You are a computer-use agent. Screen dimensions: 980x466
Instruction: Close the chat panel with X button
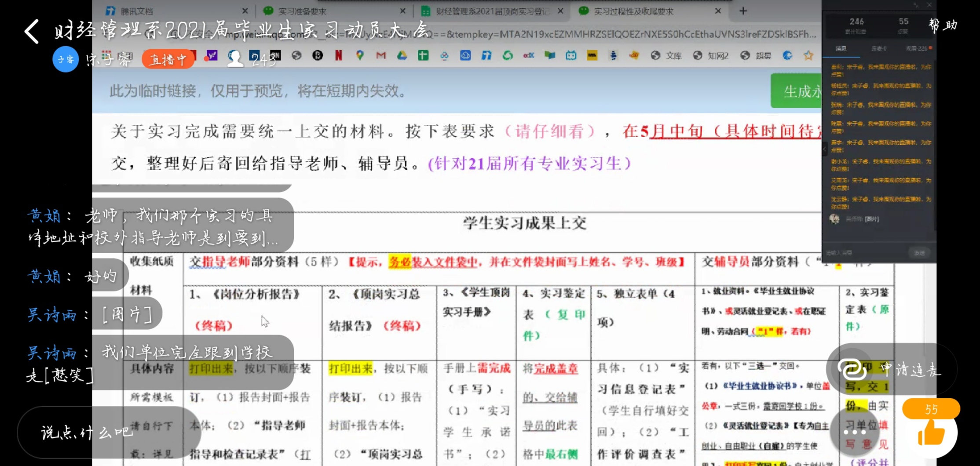929,5
